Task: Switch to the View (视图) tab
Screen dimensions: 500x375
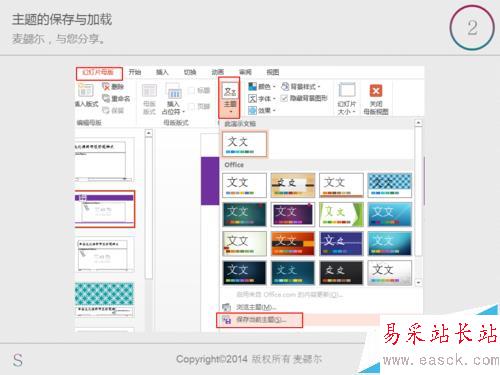Action: coord(273,72)
